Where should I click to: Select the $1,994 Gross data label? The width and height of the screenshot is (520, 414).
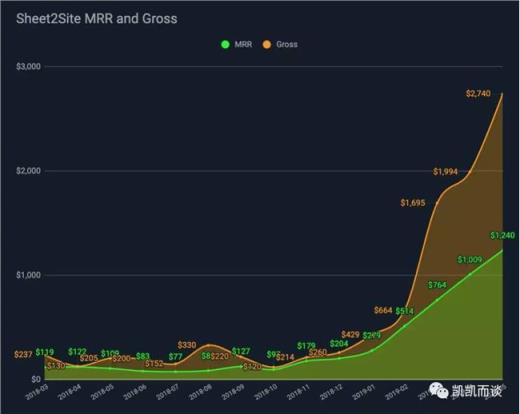(x=445, y=172)
